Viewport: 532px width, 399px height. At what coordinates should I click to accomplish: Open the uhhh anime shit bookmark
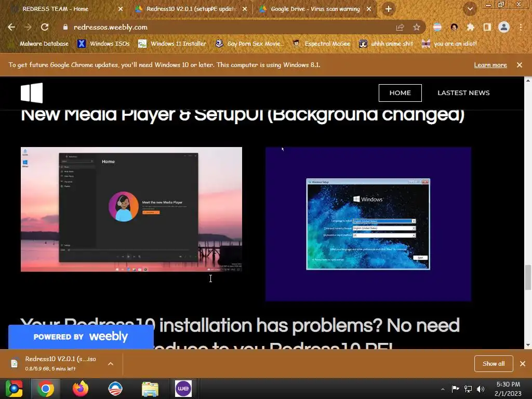point(387,44)
